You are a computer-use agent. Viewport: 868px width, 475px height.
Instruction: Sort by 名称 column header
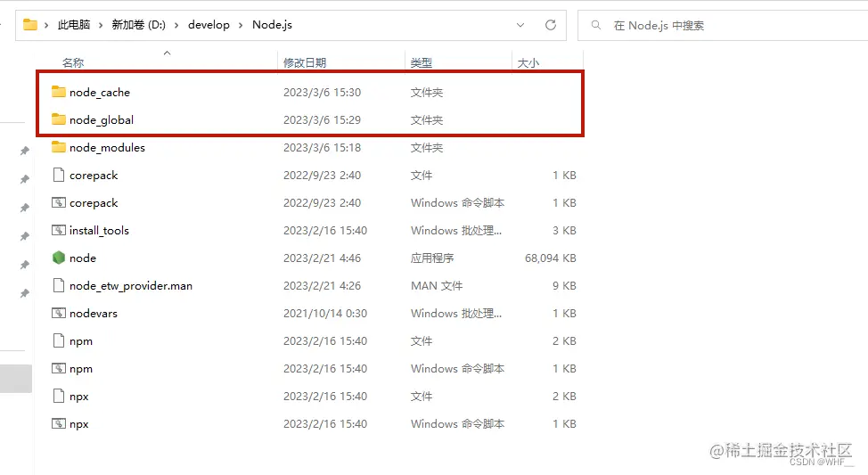click(x=73, y=62)
